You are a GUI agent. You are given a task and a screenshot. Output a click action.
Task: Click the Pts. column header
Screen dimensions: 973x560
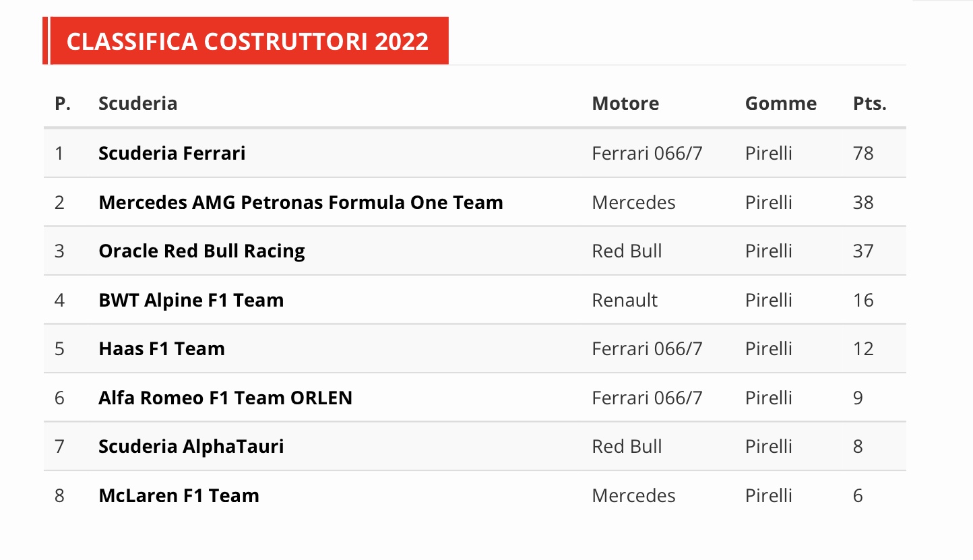coord(869,103)
